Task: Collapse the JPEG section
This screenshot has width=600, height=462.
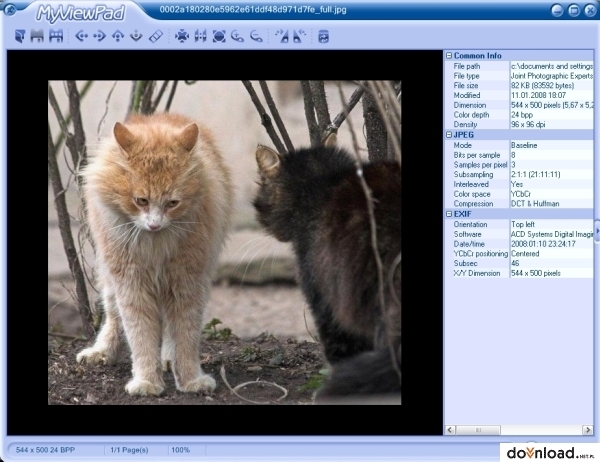Action: tap(449, 135)
